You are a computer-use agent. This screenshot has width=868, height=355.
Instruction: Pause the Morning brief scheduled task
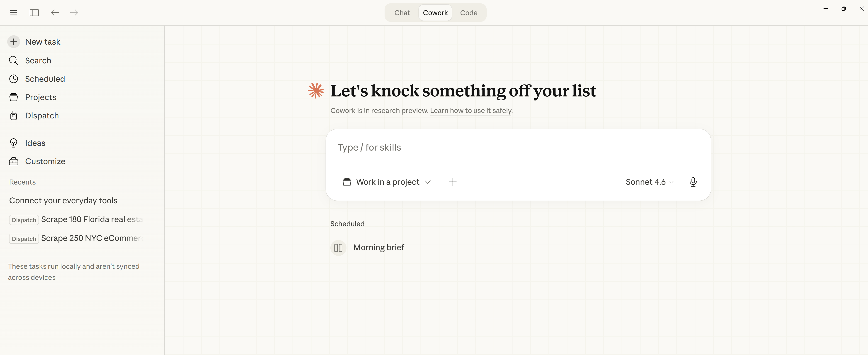[x=338, y=248]
